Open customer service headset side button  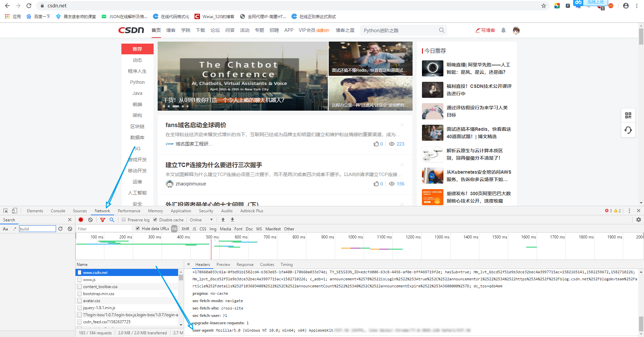pos(628,130)
